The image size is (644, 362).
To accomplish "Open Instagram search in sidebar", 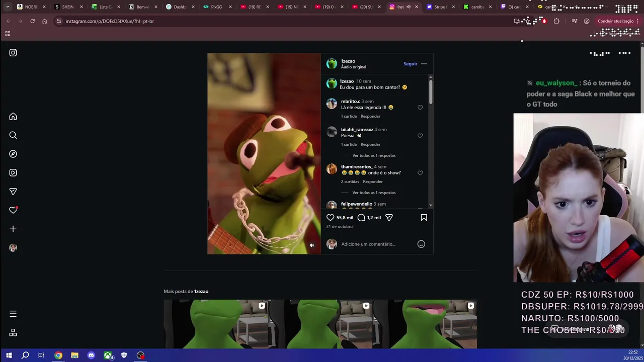I will coord(13,135).
